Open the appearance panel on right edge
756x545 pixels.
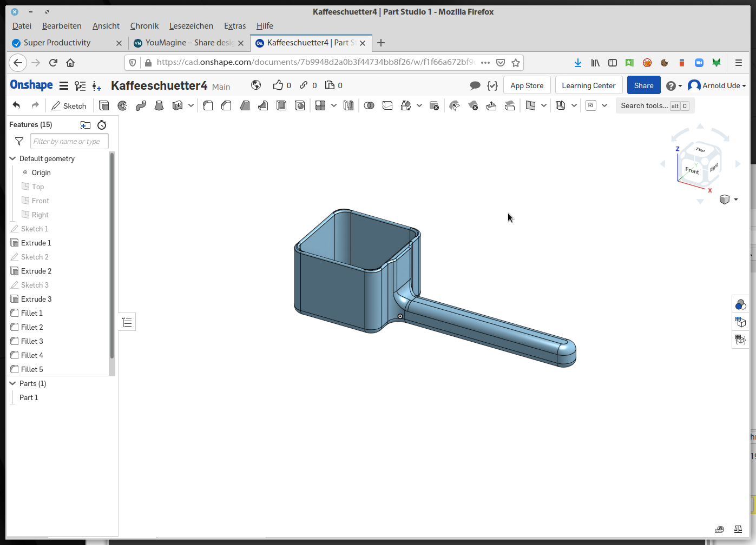tap(740, 305)
